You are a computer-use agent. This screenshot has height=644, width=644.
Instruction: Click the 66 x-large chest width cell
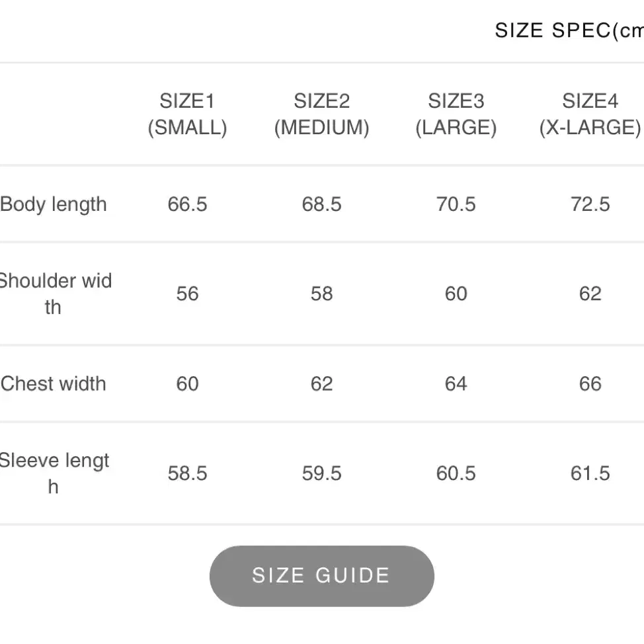[x=590, y=383]
